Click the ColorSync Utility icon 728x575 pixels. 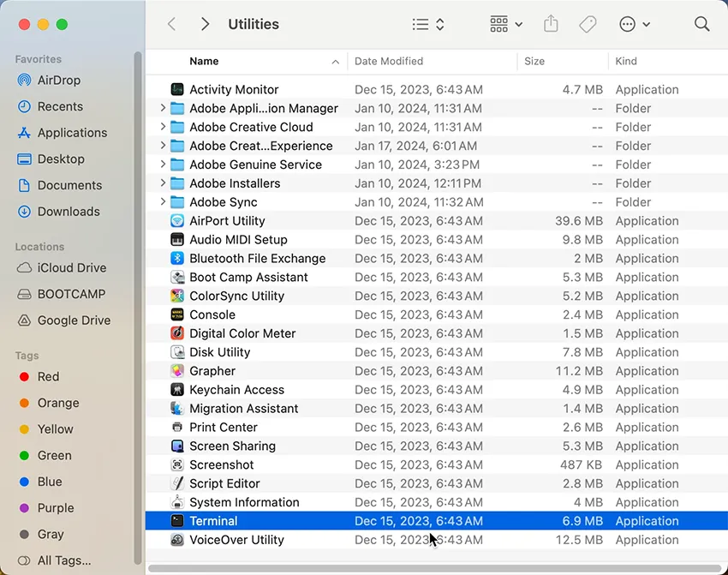click(177, 296)
